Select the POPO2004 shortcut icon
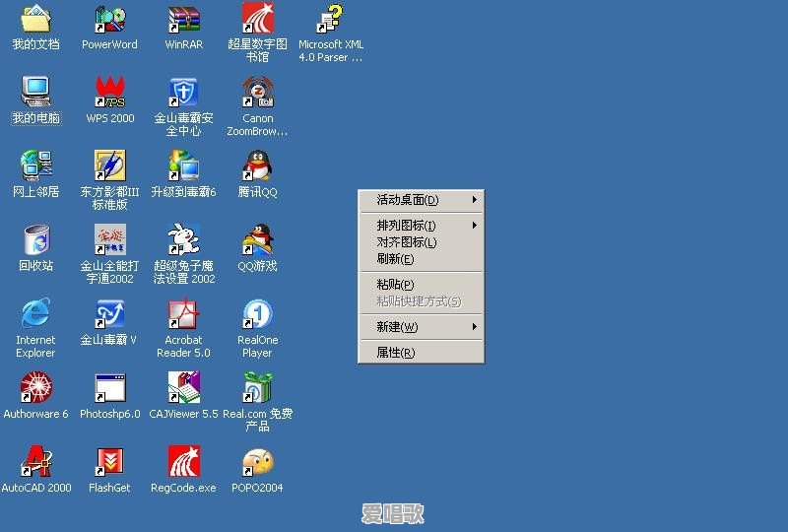This screenshot has width=788, height=532. click(258, 461)
